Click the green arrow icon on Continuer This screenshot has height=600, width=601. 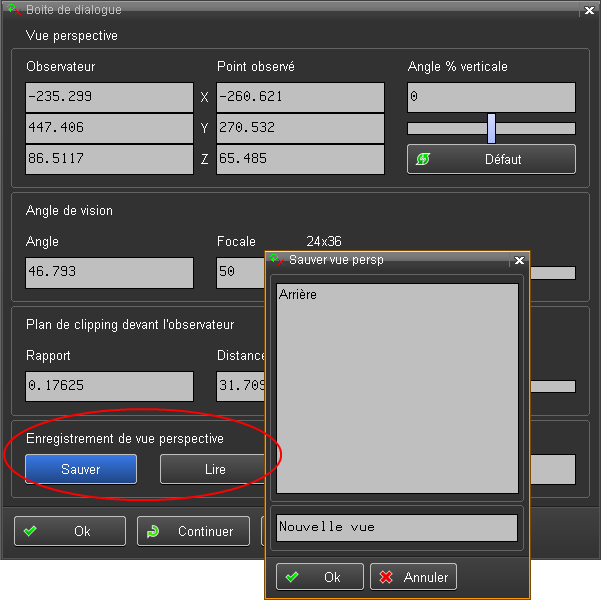153,531
